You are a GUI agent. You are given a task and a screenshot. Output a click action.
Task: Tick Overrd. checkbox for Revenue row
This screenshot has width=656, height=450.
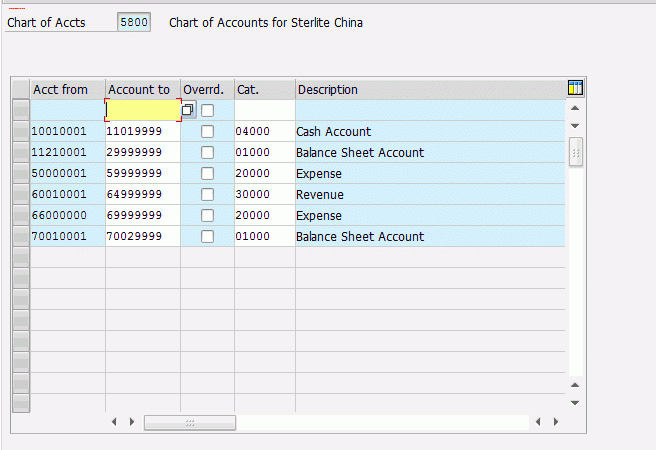tap(208, 194)
